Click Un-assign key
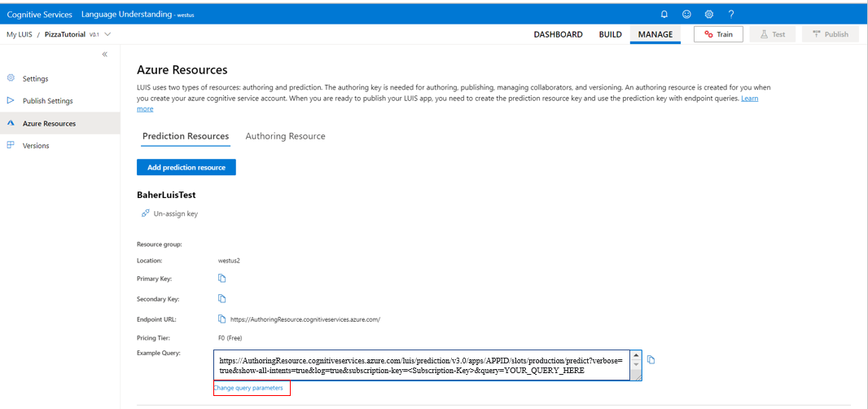The height and width of the screenshot is (409, 868). (176, 213)
